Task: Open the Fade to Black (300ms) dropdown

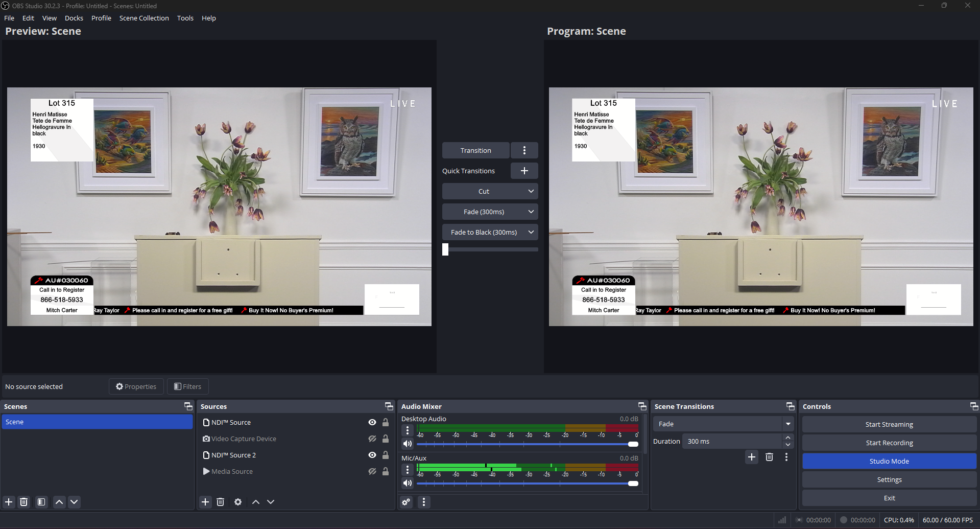Action: point(530,232)
